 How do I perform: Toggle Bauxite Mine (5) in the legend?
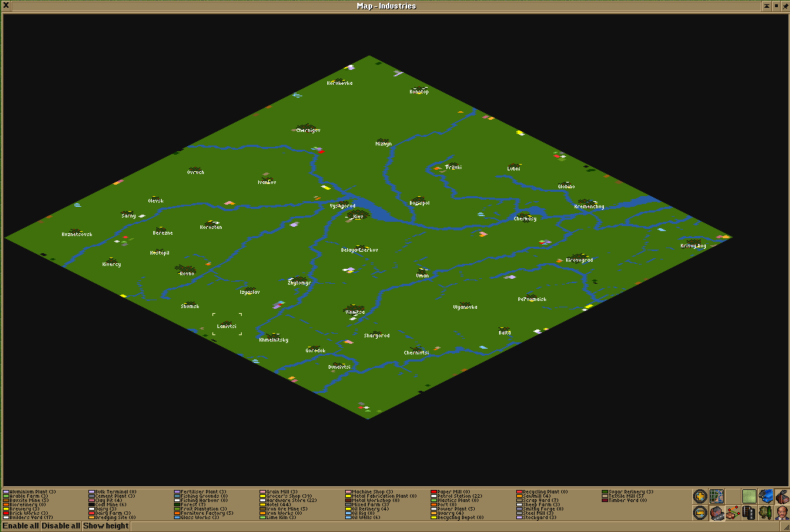click(26, 500)
